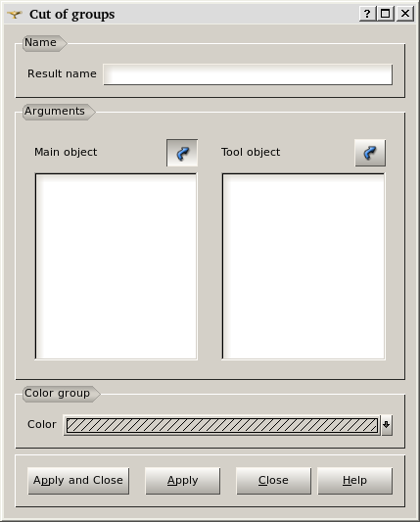Click the Tool object label
The height and width of the screenshot is (522, 420).
pyautogui.click(x=251, y=152)
